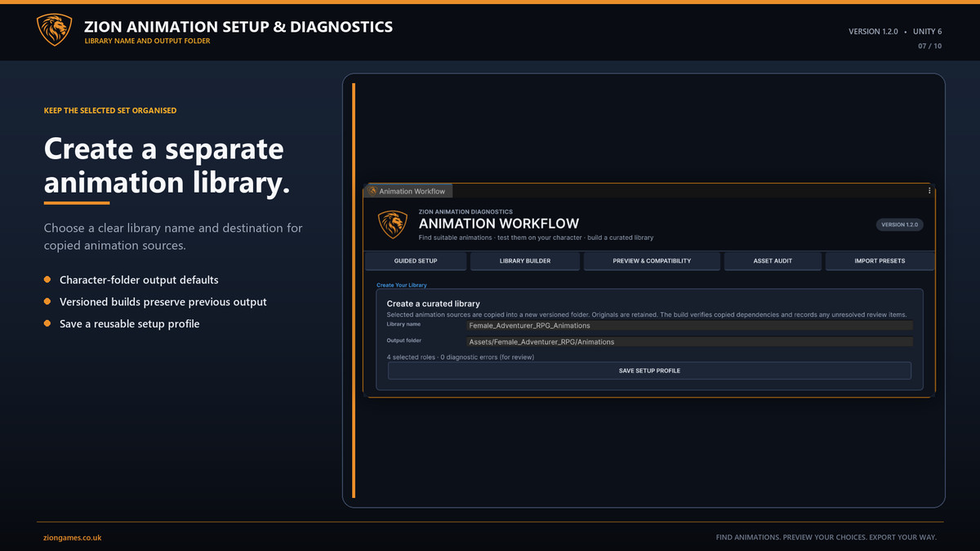Open the Guided Setup tab
This screenshot has width=980, height=551.
416,260
